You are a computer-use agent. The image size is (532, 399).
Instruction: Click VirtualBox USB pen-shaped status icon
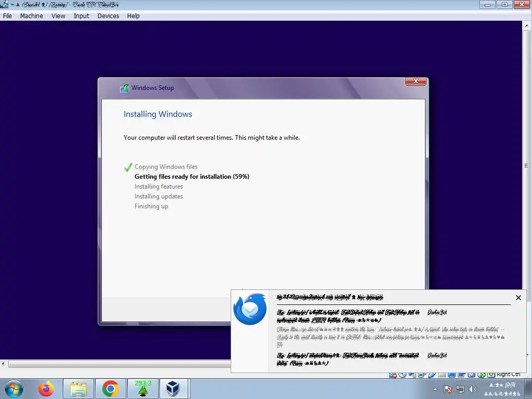[432, 374]
